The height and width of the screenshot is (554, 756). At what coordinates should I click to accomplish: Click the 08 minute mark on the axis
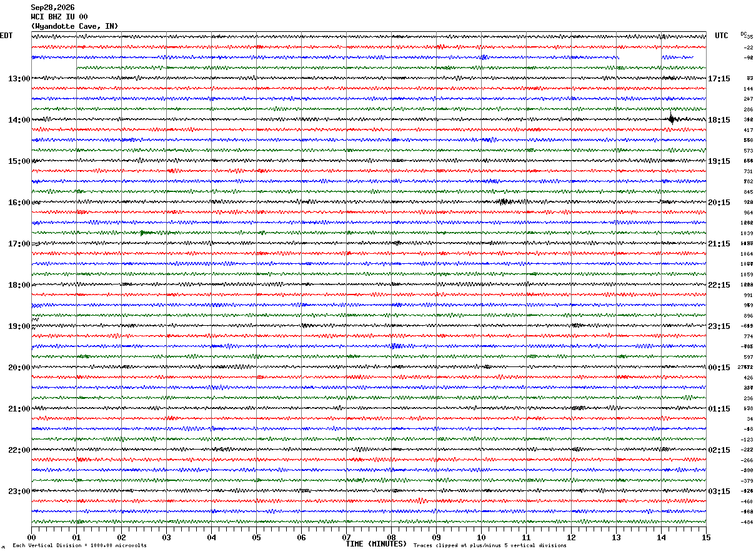click(392, 537)
